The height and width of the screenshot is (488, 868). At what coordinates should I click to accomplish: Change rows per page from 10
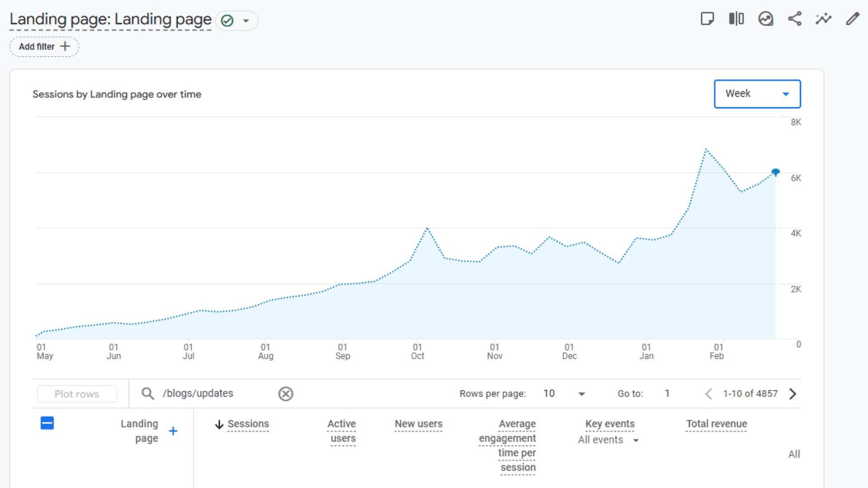tap(565, 394)
